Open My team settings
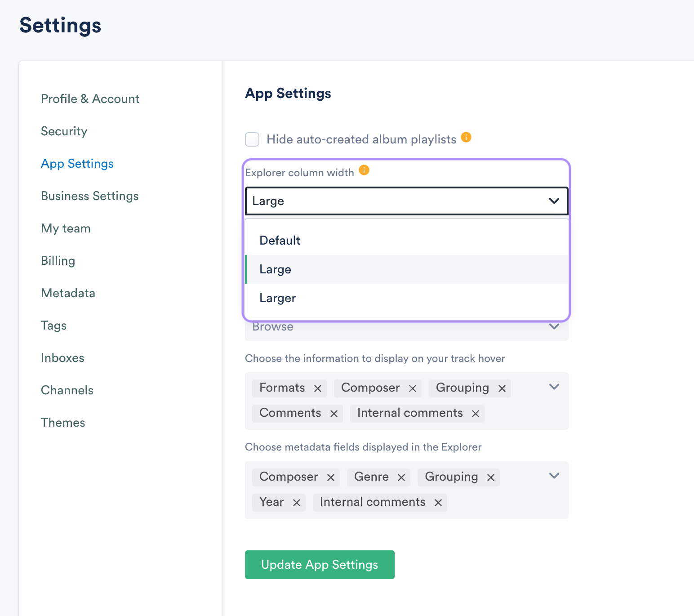694x616 pixels. pos(66,228)
